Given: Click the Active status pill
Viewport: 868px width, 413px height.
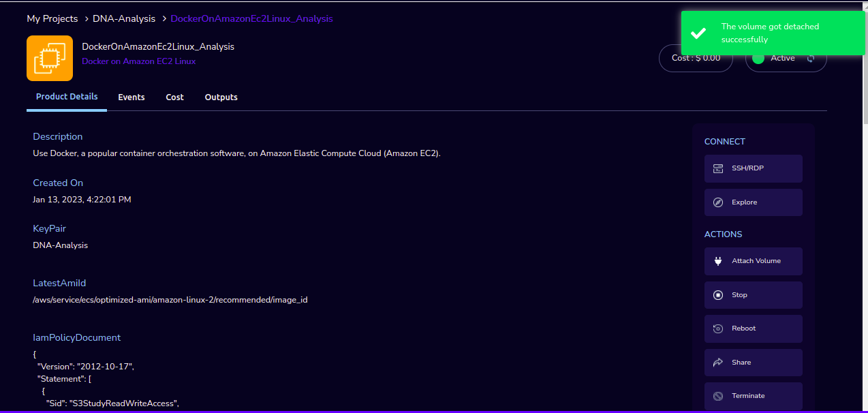Looking at the screenshot, I should click(786, 58).
